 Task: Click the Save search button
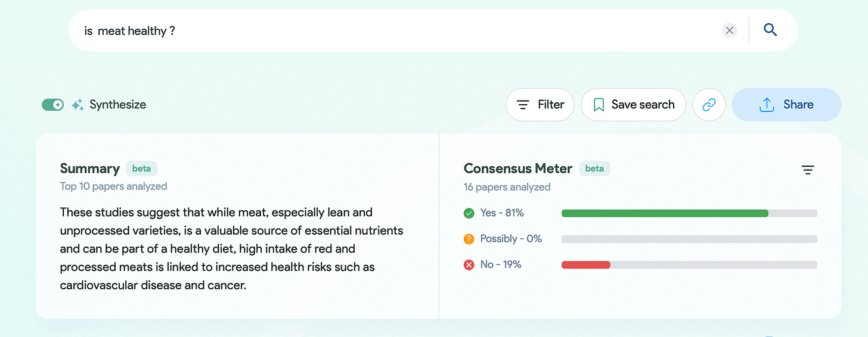tap(633, 105)
